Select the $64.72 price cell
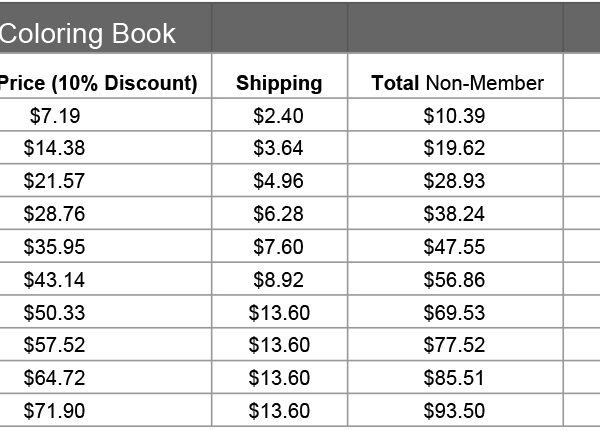The height and width of the screenshot is (431, 600). [55, 378]
